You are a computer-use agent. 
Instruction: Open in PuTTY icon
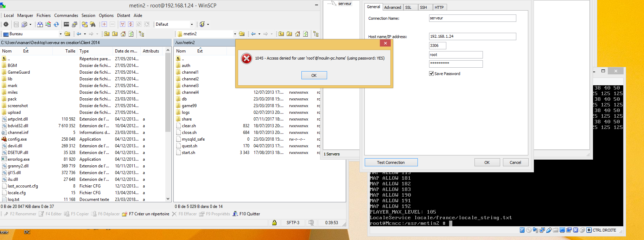tap(74, 24)
